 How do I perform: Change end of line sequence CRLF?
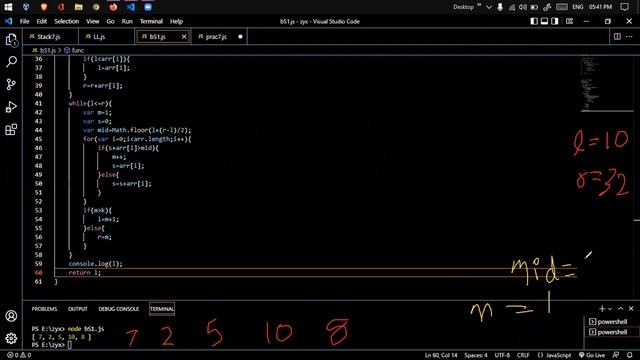click(x=523, y=355)
